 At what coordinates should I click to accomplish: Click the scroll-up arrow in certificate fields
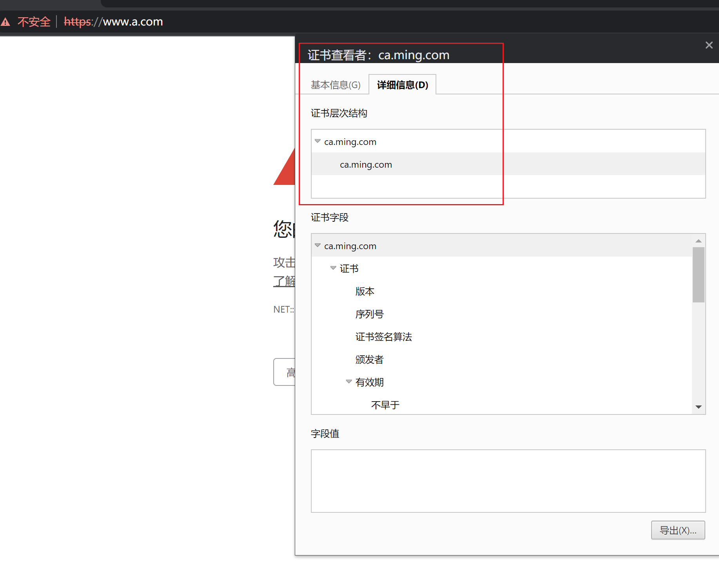pyautogui.click(x=698, y=241)
